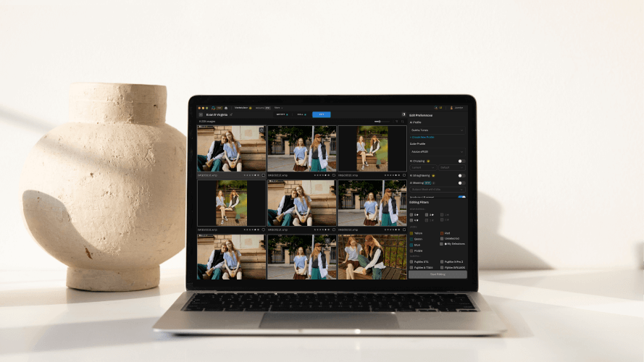This screenshot has width=644, height=362.
Task: Open the AI Profile dropdown
Action: [x=437, y=130]
